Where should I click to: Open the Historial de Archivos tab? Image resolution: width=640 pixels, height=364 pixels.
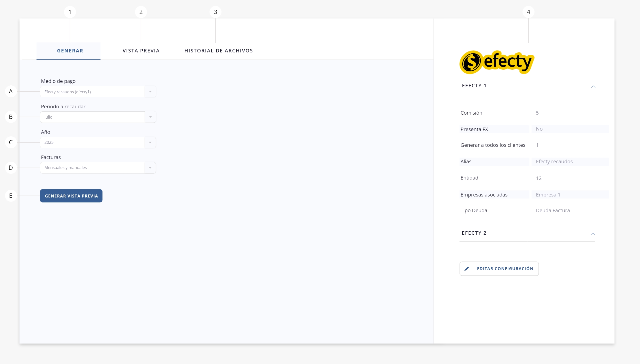[x=218, y=51]
